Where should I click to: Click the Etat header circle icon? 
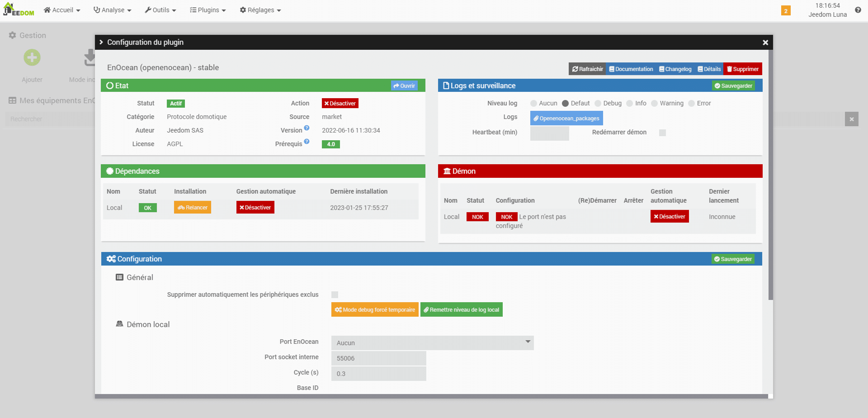110,85
